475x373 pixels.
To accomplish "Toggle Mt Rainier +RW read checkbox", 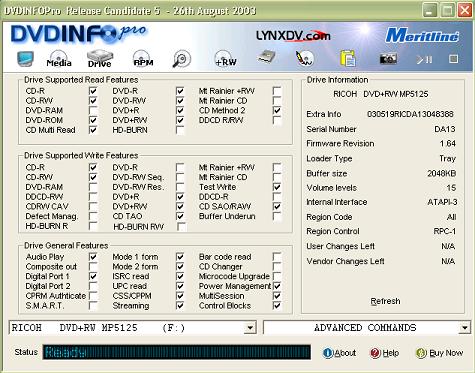I will [277, 91].
